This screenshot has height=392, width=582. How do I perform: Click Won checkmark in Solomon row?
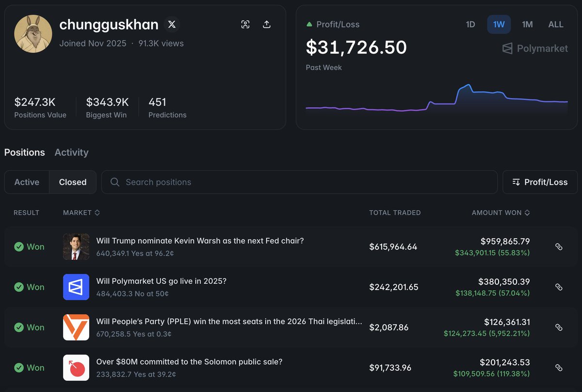(x=19, y=368)
